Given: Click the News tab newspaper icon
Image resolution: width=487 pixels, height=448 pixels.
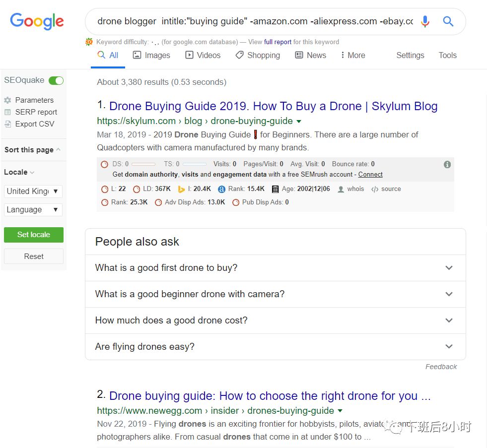Looking at the screenshot, I should click(x=299, y=55).
